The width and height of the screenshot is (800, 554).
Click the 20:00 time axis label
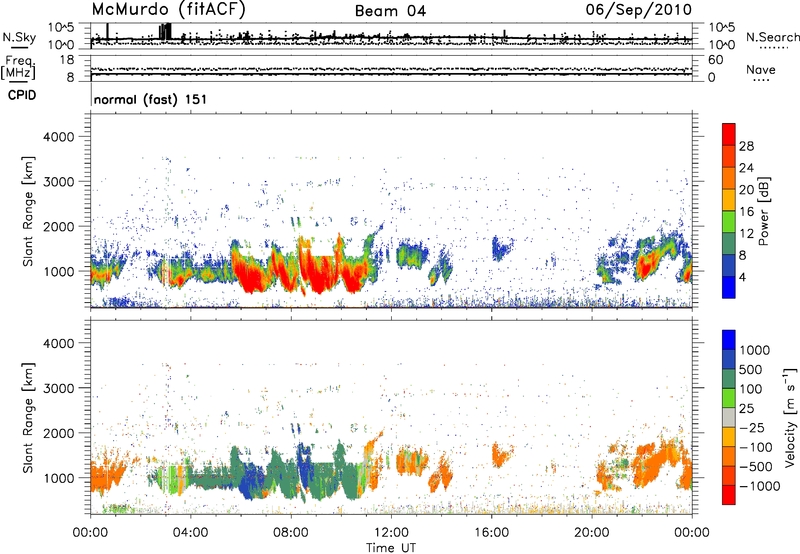click(591, 533)
